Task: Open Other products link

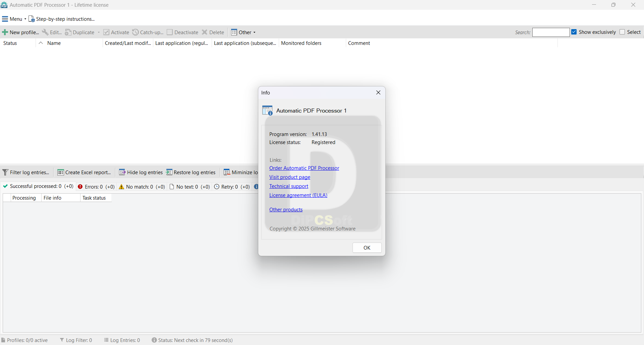Action: (286, 210)
